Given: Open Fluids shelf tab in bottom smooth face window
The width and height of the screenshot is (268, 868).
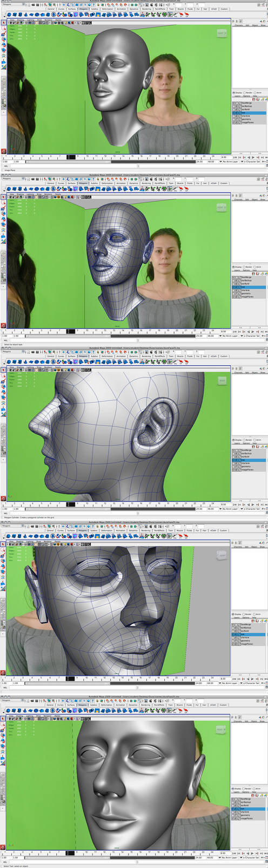Looking at the screenshot, I should 190,705.
